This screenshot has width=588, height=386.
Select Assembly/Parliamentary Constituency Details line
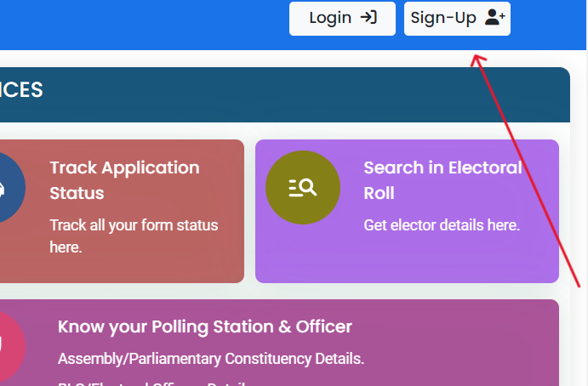tap(211, 359)
